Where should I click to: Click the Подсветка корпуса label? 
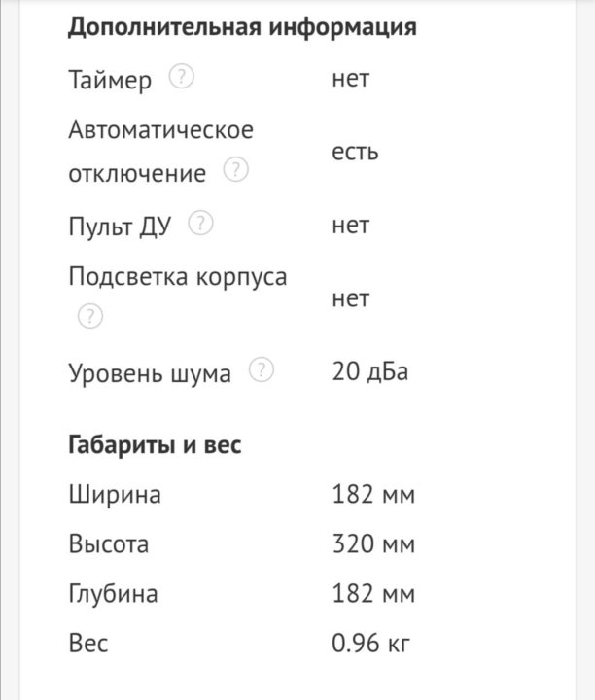[177, 276]
